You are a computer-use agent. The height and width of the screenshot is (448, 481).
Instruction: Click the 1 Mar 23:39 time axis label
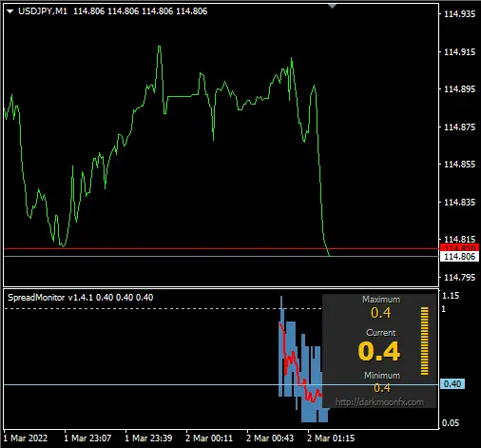148,438
